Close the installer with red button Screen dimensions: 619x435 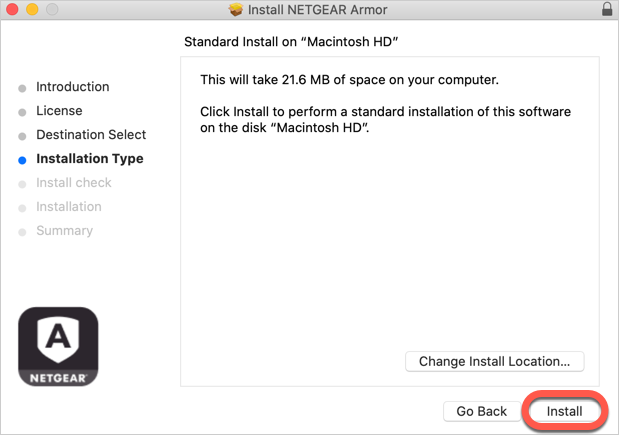[12, 9]
